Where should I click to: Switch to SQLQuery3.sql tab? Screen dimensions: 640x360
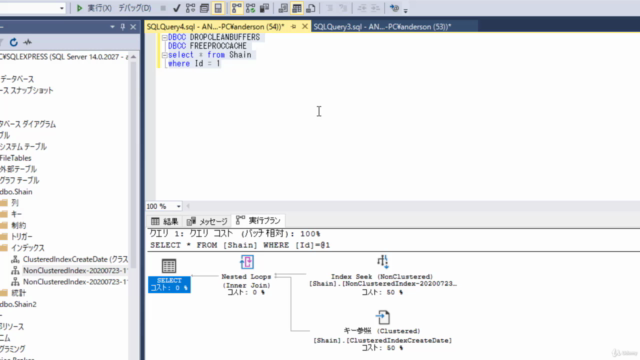[x=382, y=27]
